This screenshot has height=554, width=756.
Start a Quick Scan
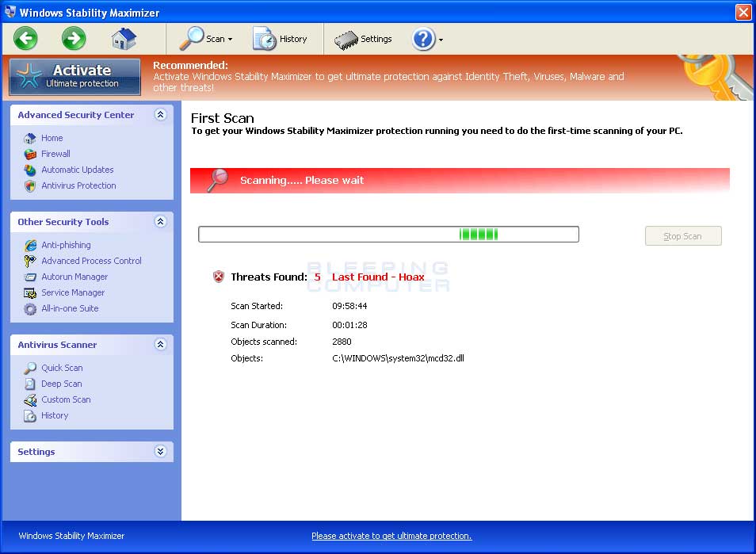(x=62, y=368)
